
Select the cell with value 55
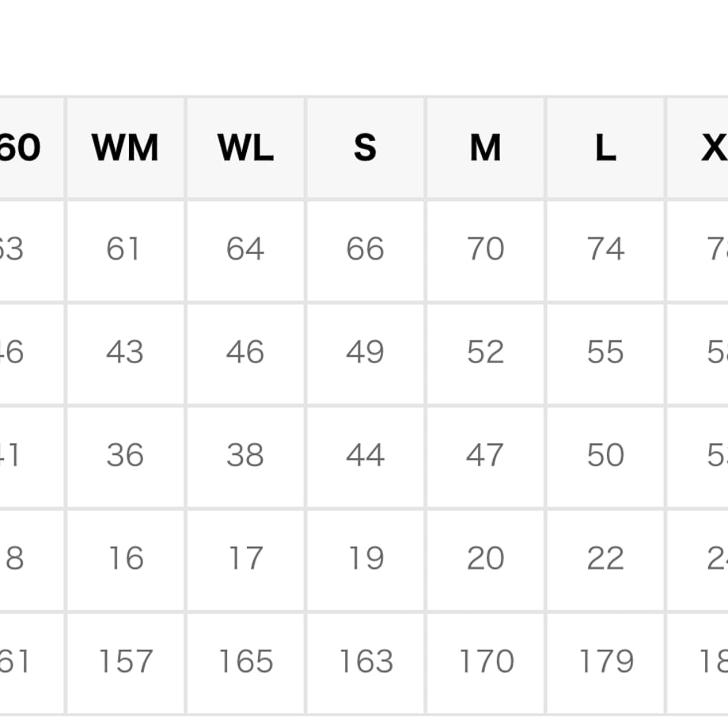point(605,354)
